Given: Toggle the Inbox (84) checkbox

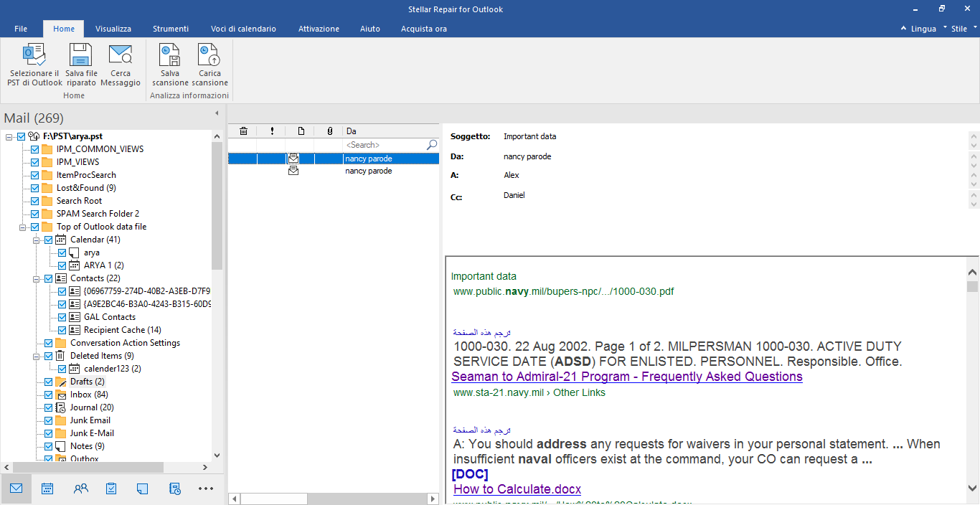Looking at the screenshot, I should (x=49, y=395).
